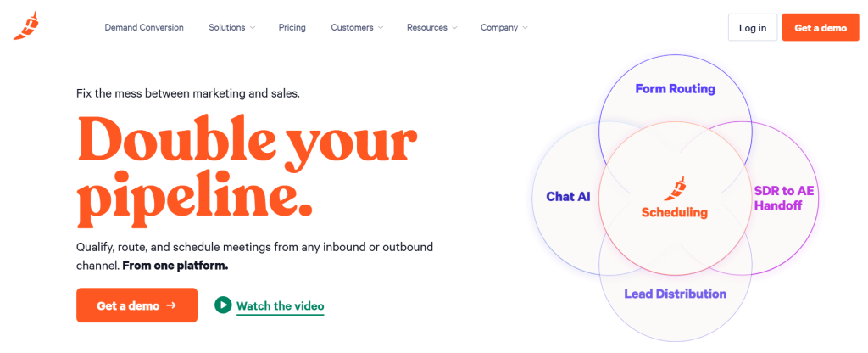Click the Watch the video link
The width and height of the screenshot is (868, 353).
[280, 305]
